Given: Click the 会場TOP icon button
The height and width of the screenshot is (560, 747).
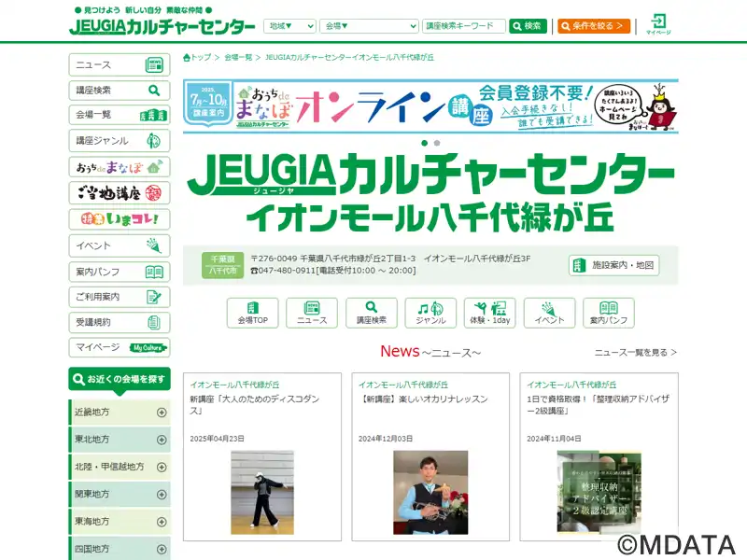Looking at the screenshot, I should point(252,313).
